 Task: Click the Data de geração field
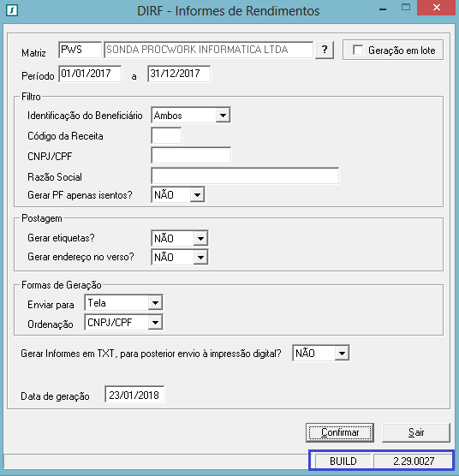pyautogui.click(x=134, y=395)
